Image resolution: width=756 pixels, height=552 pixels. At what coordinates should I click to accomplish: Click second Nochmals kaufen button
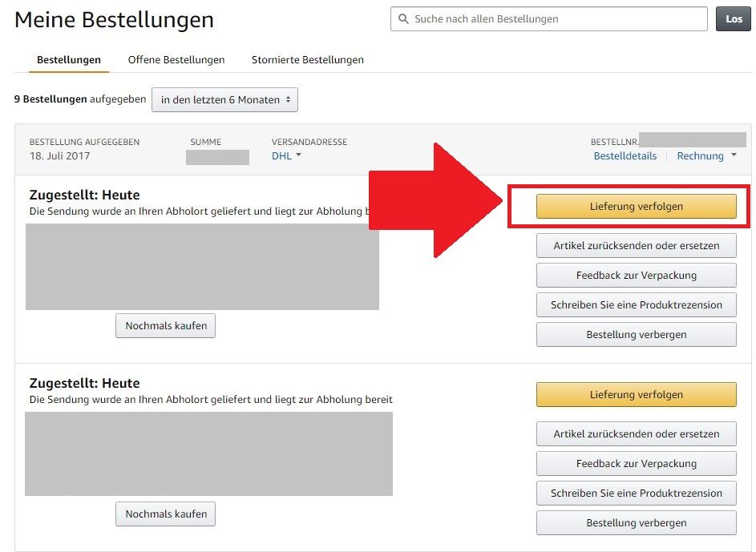165,514
